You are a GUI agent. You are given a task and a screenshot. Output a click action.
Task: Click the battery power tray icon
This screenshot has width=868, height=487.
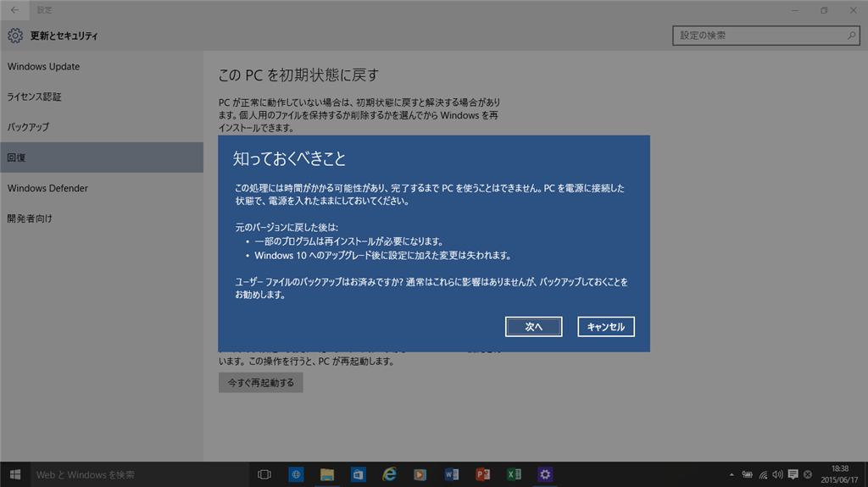[x=748, y=474]
